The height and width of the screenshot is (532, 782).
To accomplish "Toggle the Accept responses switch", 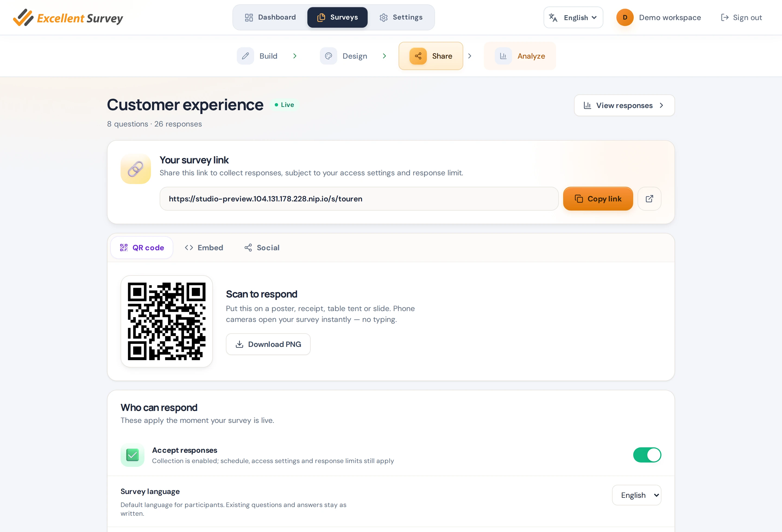I will tap(647, 455).
